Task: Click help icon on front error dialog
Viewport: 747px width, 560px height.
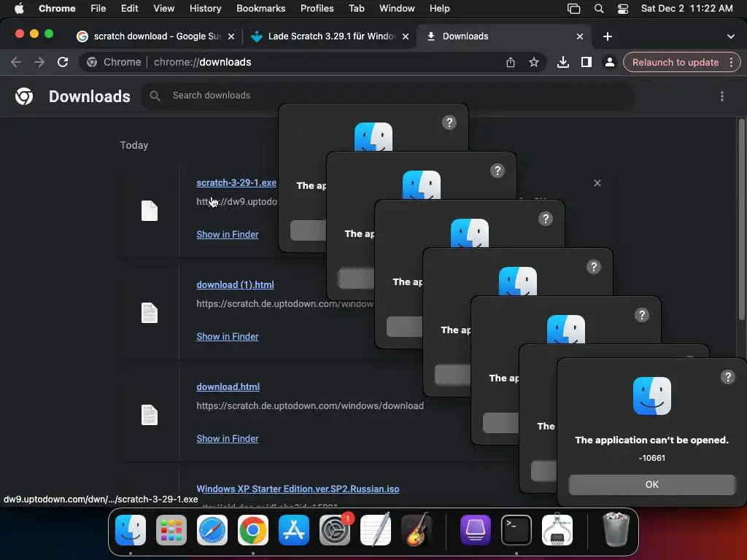Action: pyautogui.click(x=727, y=377)
